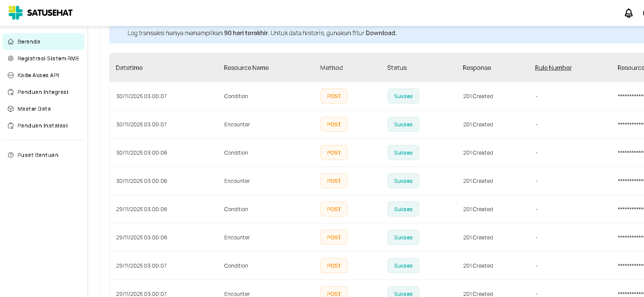The height and width of the screenshot is (297, 644).
Task: Open Panduan Integrasi menu item
Action: point(43,92)
